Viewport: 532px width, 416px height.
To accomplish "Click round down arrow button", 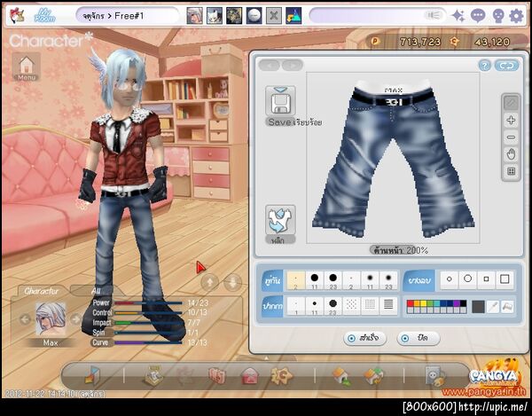I will coord(233,282).
